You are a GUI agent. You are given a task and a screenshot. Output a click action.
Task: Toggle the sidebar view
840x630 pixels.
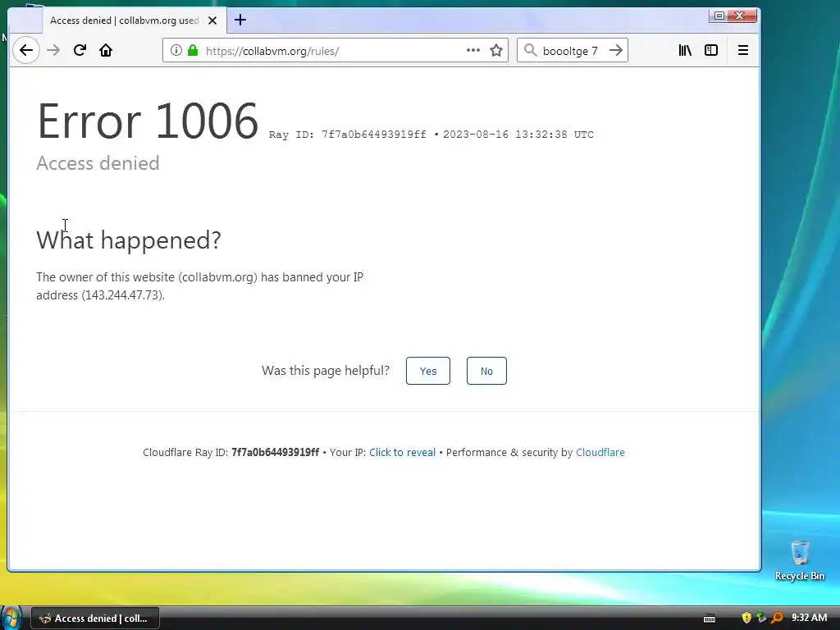click(x=711, y=50)
